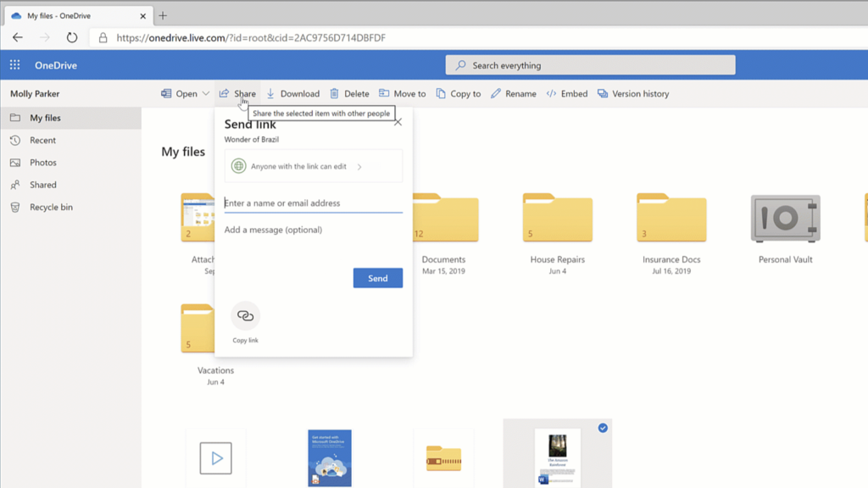868x488 pixels.
Task: Open the Insurance Docs folder
Action: click(671, 218)
